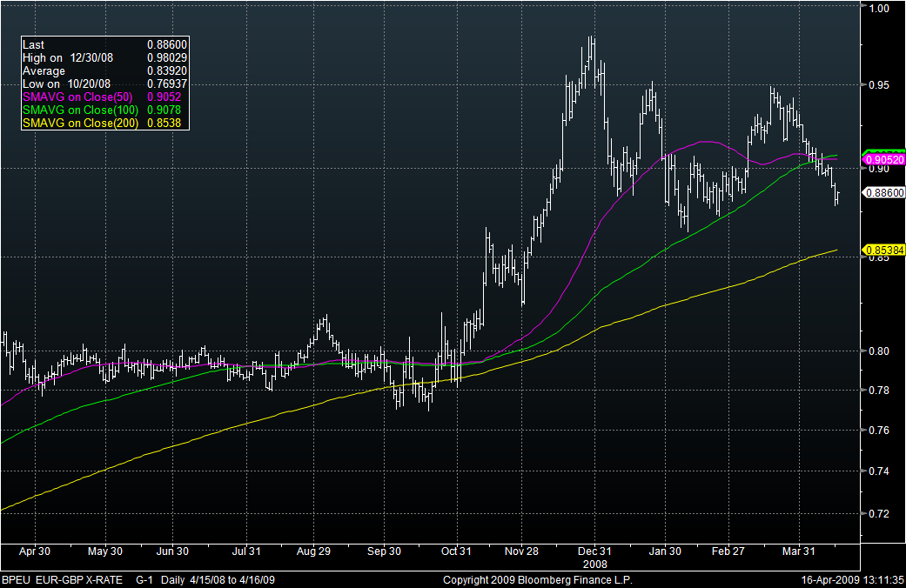Viewport: 906px width, 588px height.
Task: Click the Last value row in legend
Action: tap(104, 44)
